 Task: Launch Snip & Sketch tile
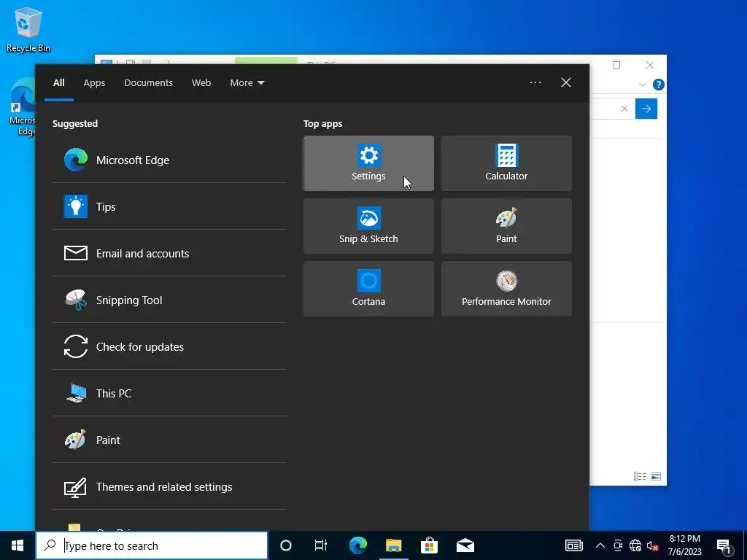coord(368,226)
